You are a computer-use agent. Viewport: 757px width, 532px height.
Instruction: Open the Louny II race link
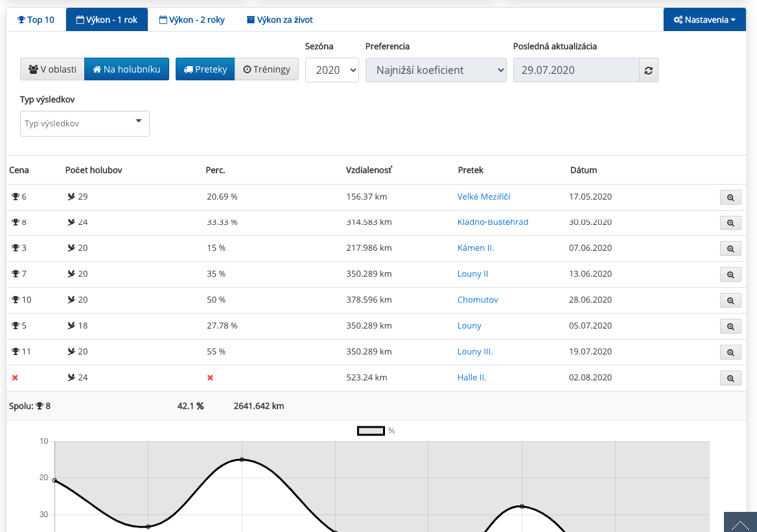(x=472, y=273)
